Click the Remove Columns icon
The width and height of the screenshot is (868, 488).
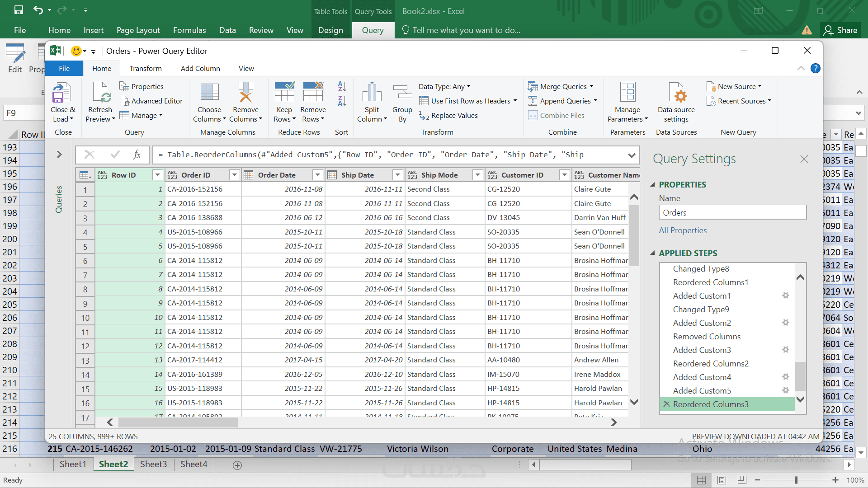click(245, 93)
